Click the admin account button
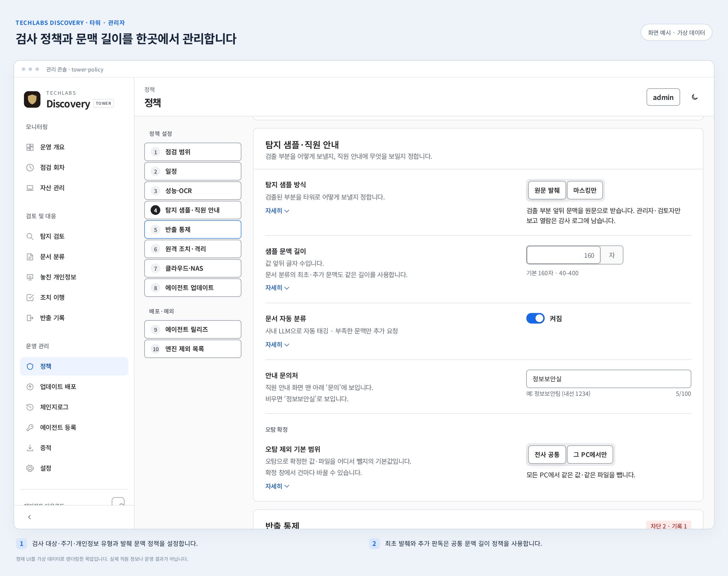The height and width of the screenshot is (576, 728). click(x=663, y=97)
